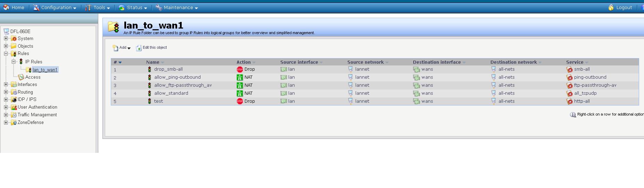
Task: Open the Maintenance menu
Action: tap(177, 7)
